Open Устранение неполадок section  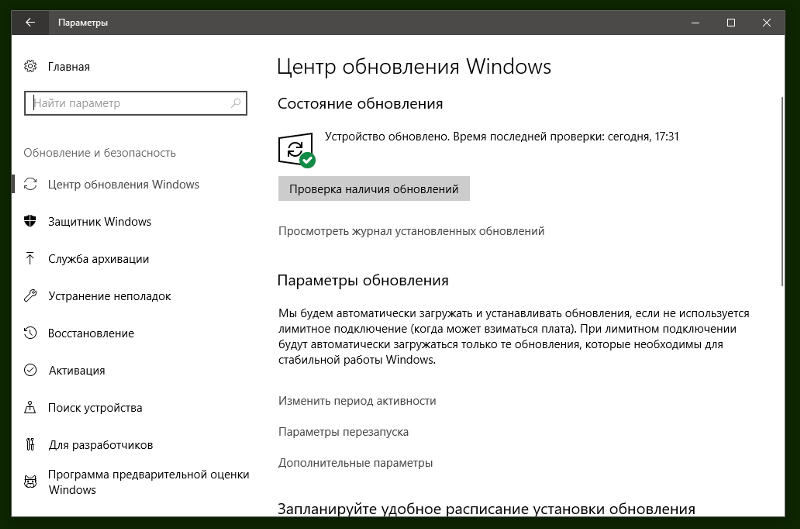pos(110,296)
